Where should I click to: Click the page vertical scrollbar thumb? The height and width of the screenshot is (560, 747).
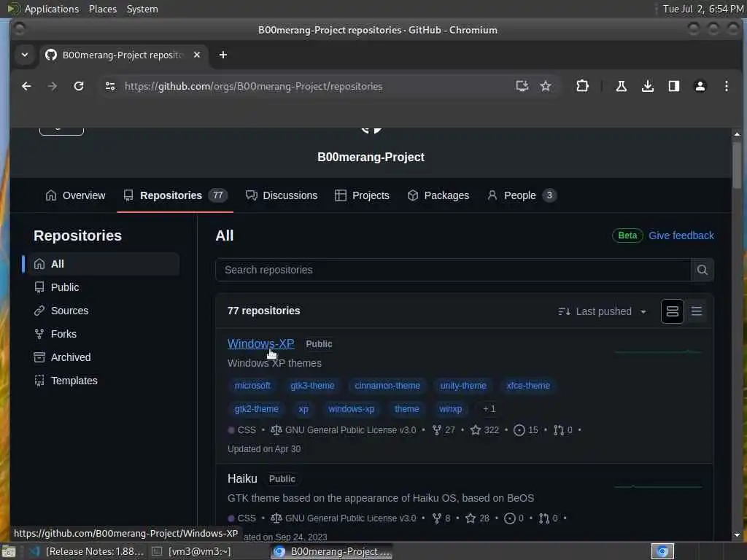point(737,165)
